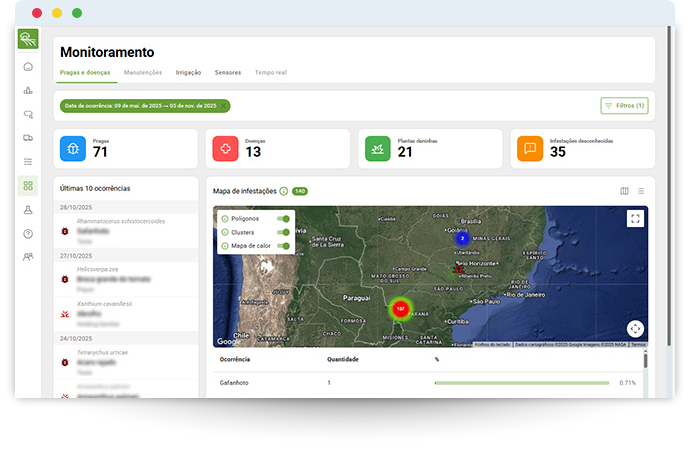The width and height of the screenshot is (690, 474).
Task: Remove the Data de ocorrência filter chip
Action: 226,105
